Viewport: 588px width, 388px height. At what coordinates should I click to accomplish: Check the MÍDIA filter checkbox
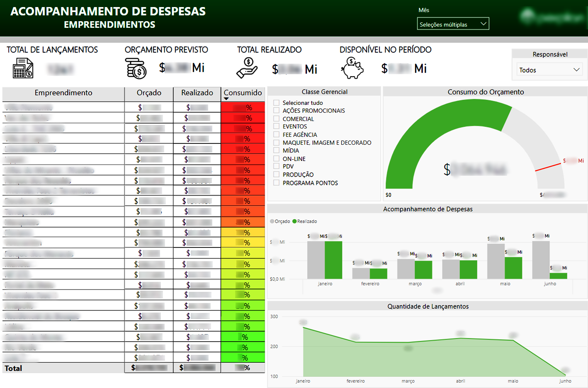pos(276,150)
